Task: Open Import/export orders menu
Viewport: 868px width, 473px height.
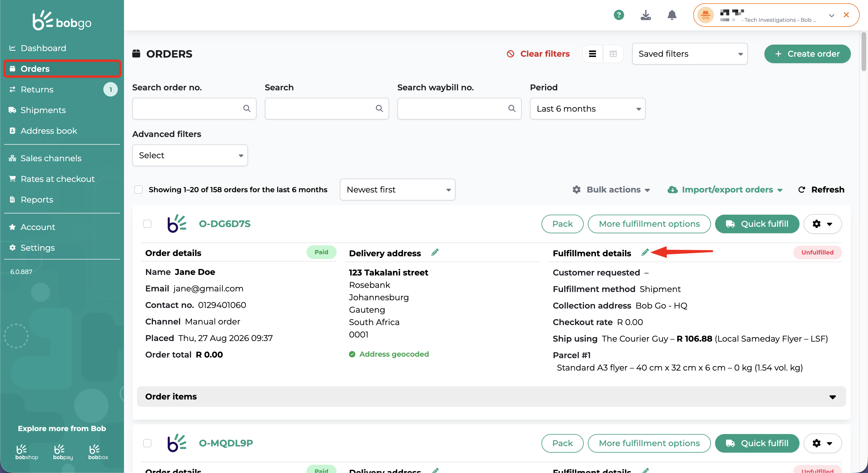Action: pos(725,190)
